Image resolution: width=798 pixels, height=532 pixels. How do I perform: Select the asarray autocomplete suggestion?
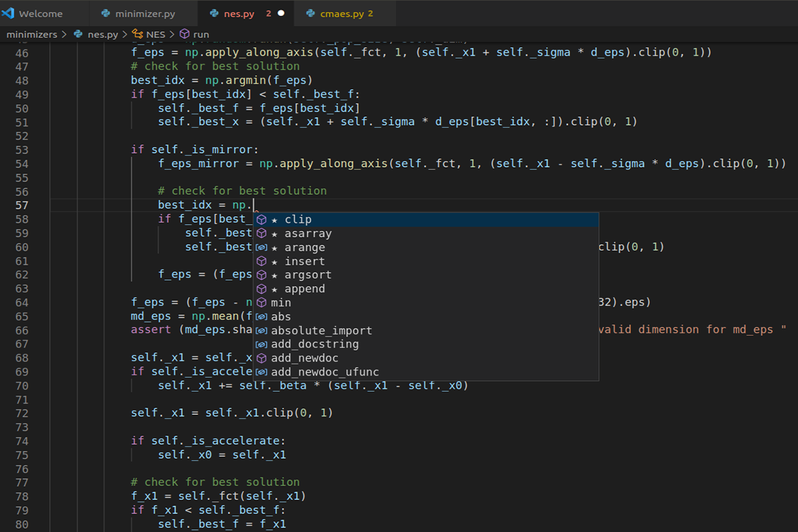(x=308, y=233)
